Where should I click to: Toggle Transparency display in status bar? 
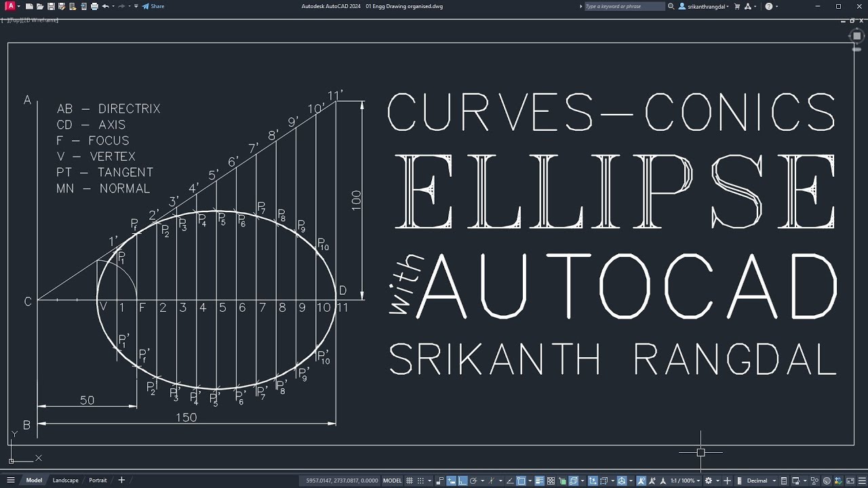(551, 481)
